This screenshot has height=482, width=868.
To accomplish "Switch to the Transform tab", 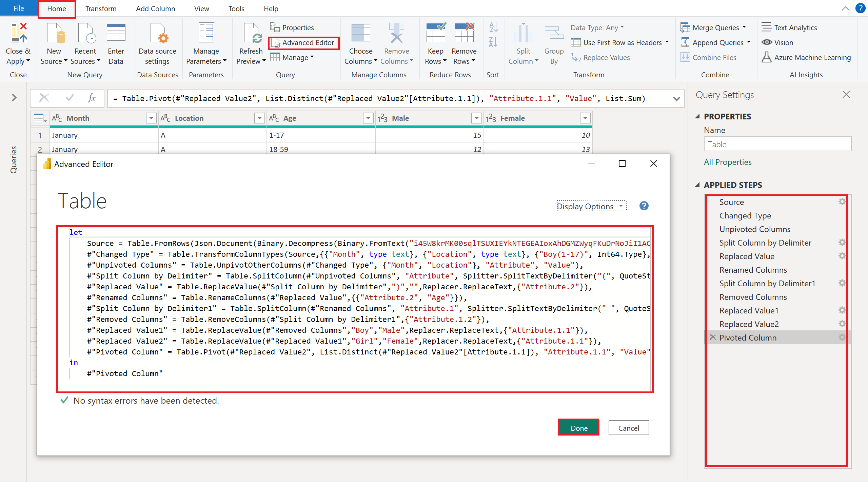I will 101,9.
